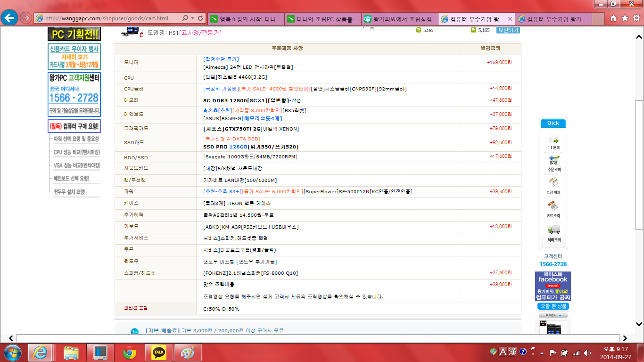The image size is (644, 362).
Task: Click the 입금계좌 bankbook icon
Action: 553,183
